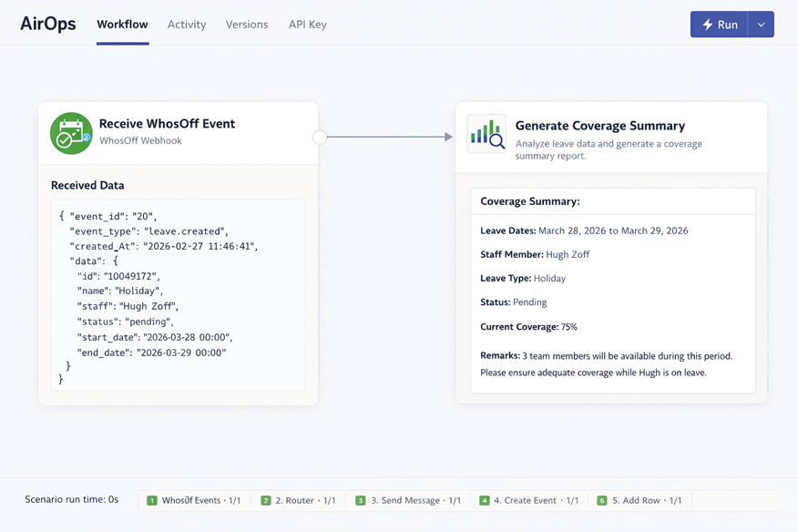This screenshot has height=532, width=798.
Task: Click the arrow linking the two workflow nodes
Action: pos(387,137)
